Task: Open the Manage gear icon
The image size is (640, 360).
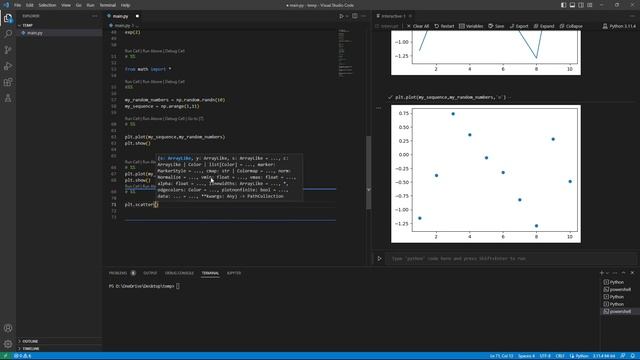Action: 8,344
